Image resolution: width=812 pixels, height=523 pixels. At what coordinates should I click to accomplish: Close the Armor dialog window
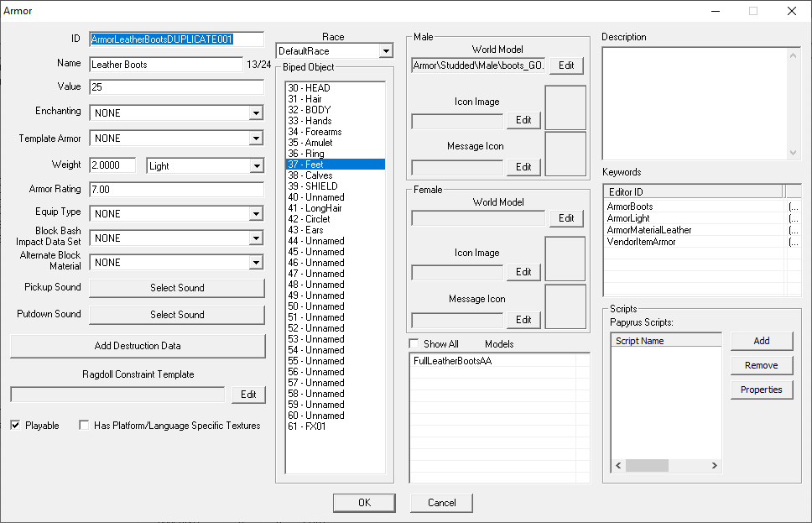click(792, 11)
